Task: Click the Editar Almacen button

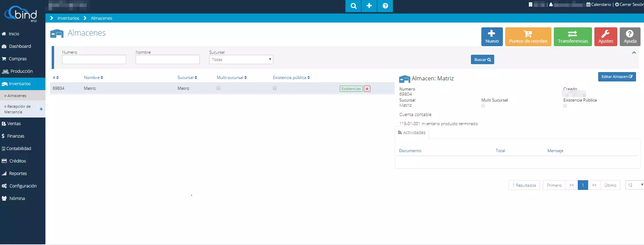Action: [x=617, y=77]
